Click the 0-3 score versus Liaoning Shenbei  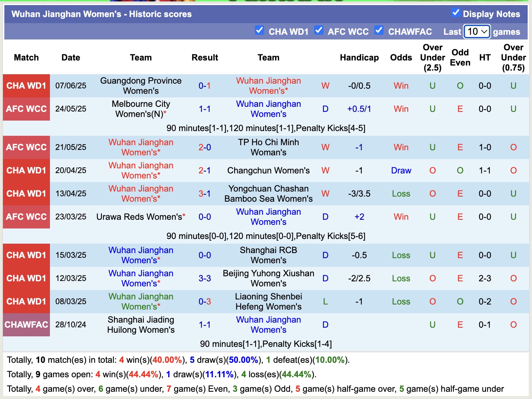[204, 302]
